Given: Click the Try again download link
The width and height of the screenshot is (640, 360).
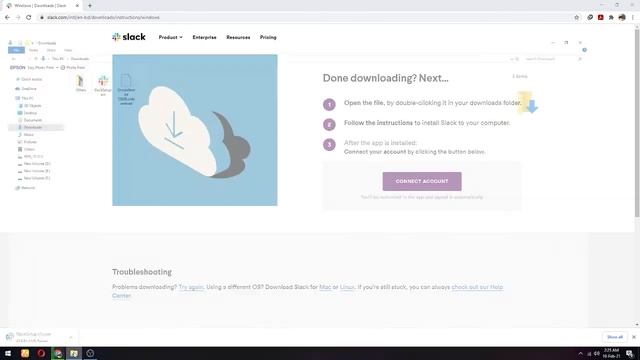Looking at the screenshot, I should coord(191,287).
